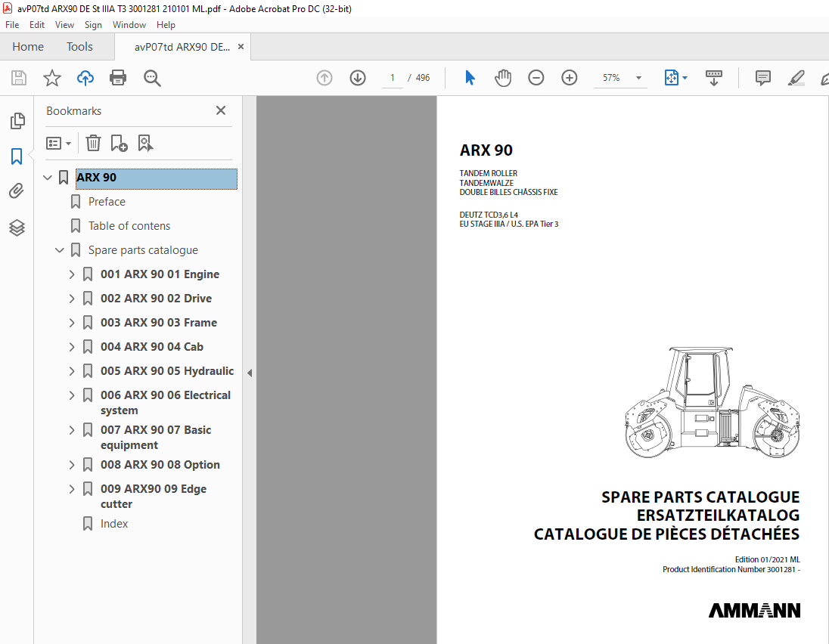The image size is (829, 644).
Task: Select the Highlight text pen tool
Action: (796, 78)
